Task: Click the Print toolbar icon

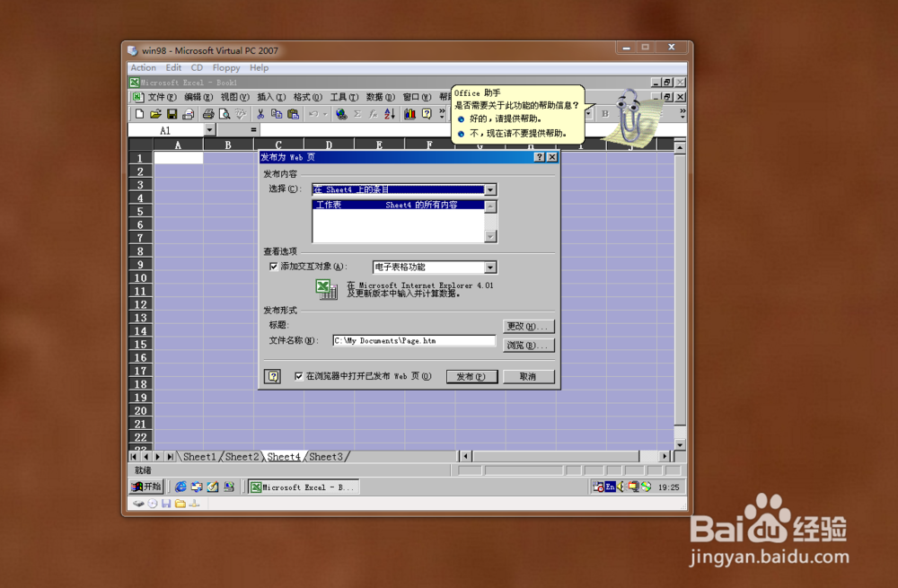Action: click(x=208, y=114)
